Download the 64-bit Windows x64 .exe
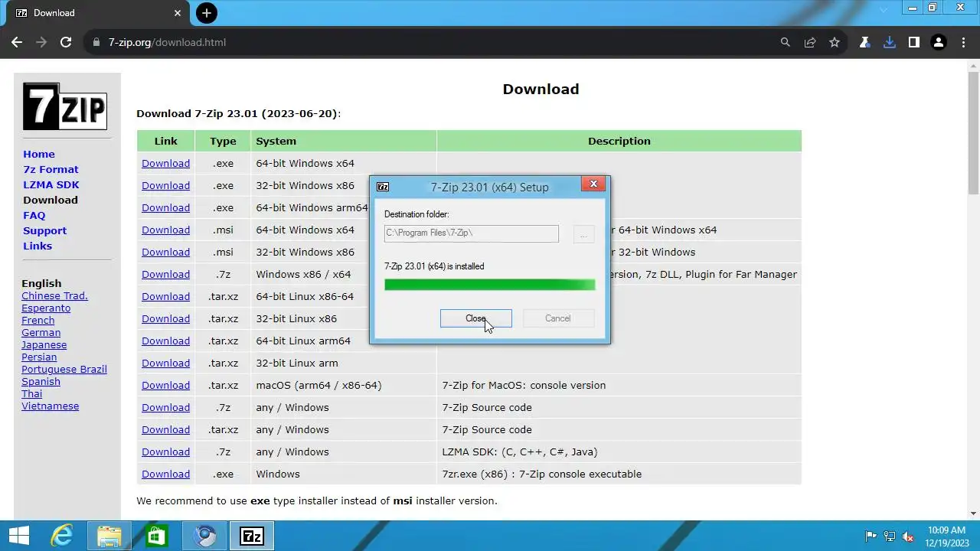The width and height of the screenshot is (980, 551). [x=165, y=163]
